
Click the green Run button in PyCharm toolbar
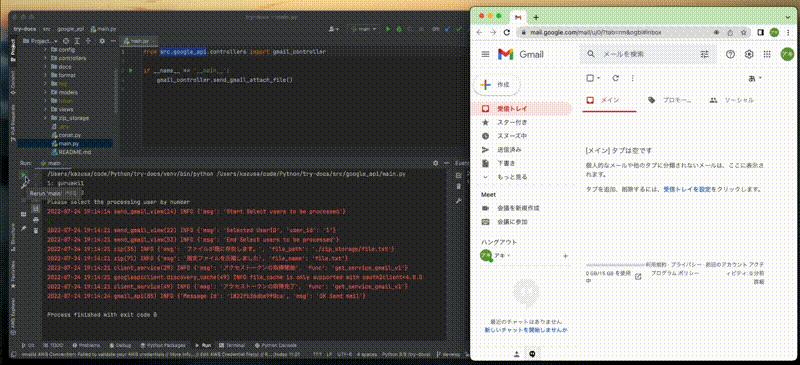[388, 30]
